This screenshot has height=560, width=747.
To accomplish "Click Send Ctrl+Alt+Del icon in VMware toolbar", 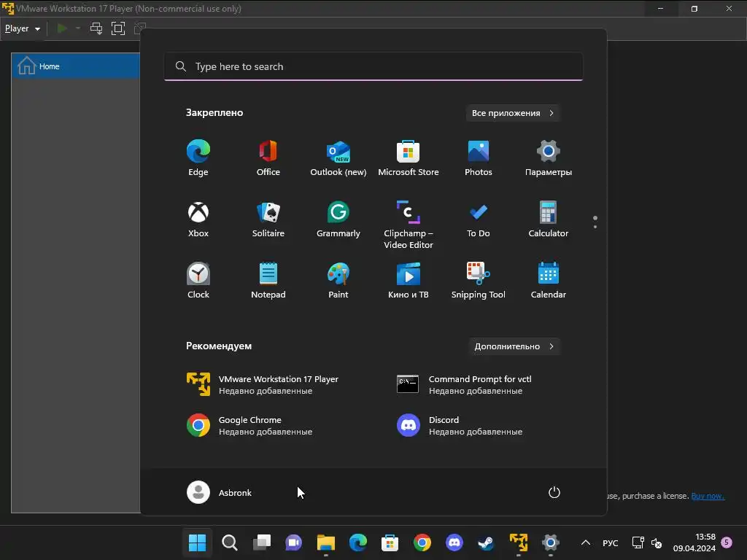I will (96, 28).
